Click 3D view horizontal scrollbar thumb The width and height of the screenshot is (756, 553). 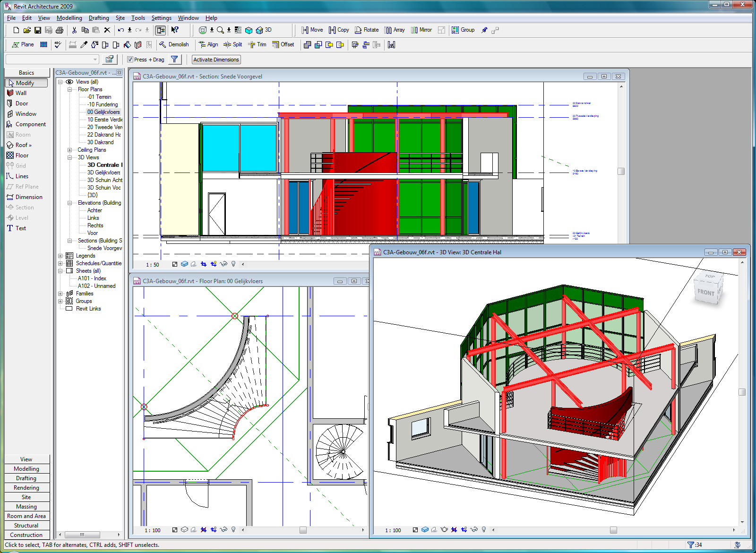point(613,530)
